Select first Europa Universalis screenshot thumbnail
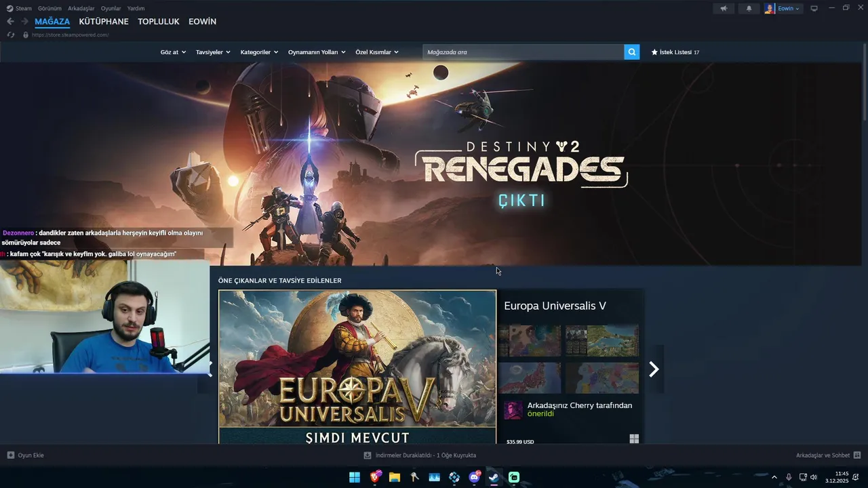 [x=530, y=341]
